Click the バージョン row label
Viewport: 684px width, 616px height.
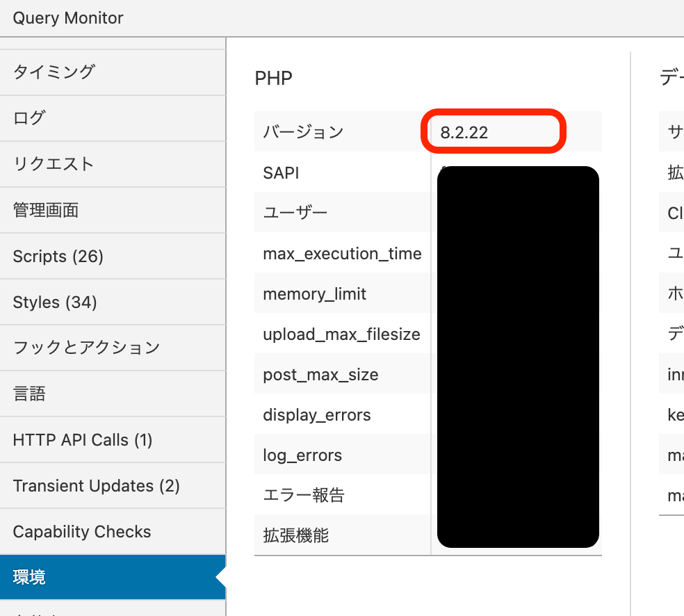point(303,132)
